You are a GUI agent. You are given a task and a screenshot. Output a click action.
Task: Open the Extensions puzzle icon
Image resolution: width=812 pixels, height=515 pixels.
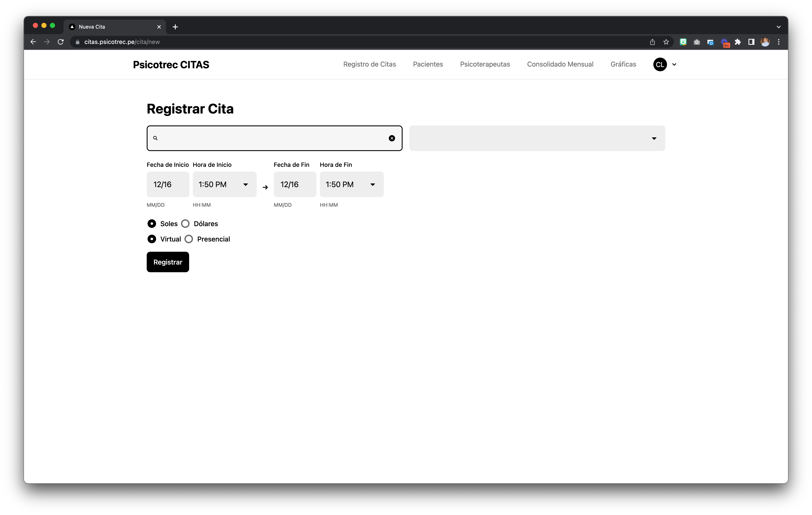738,42
